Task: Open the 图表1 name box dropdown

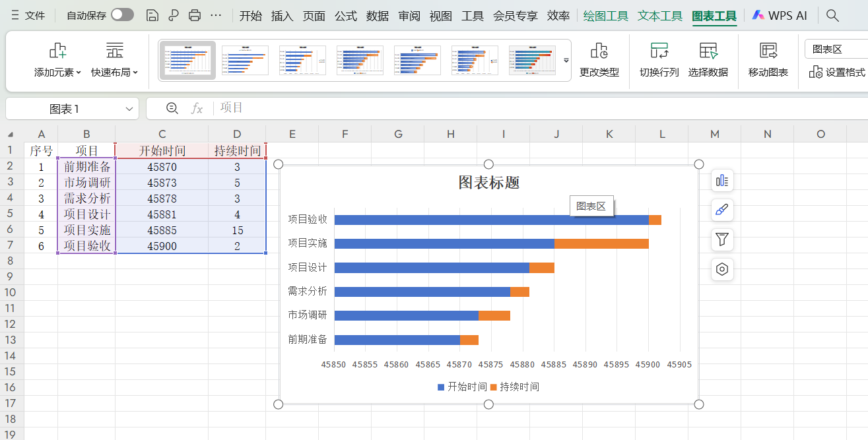Action: (128, 108)
